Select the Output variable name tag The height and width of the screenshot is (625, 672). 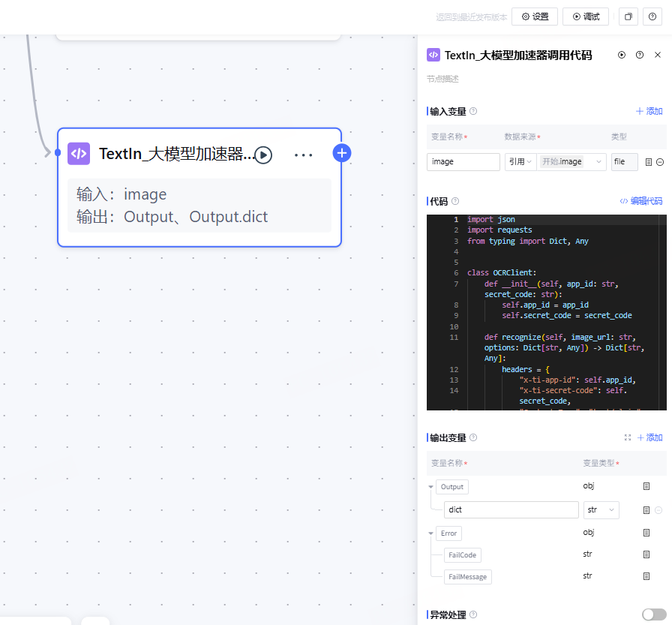451,487
